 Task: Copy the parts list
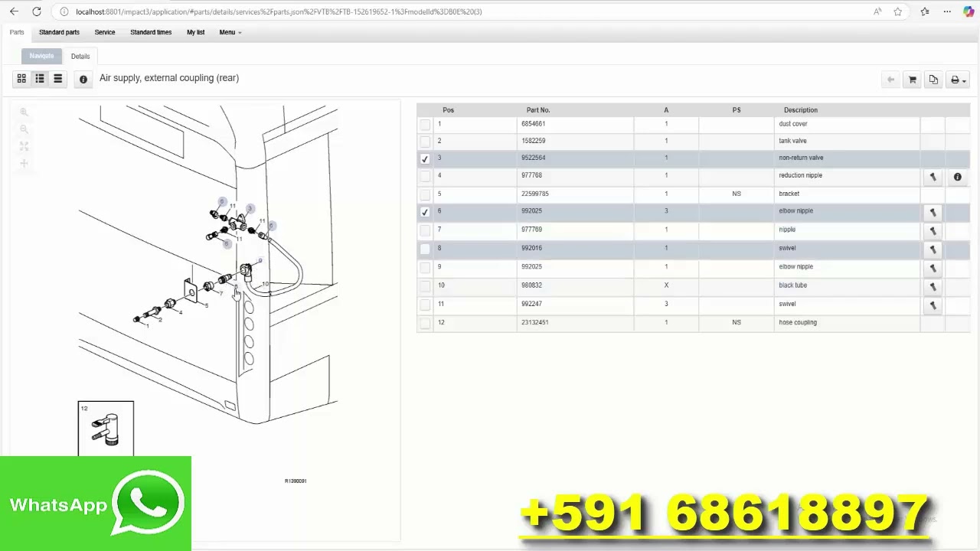[933, 80]
